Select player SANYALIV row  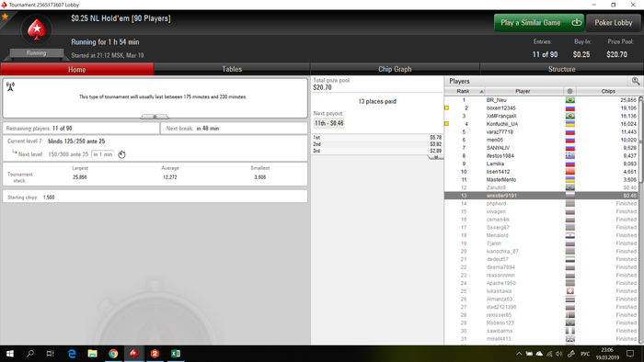coord(541,148)
